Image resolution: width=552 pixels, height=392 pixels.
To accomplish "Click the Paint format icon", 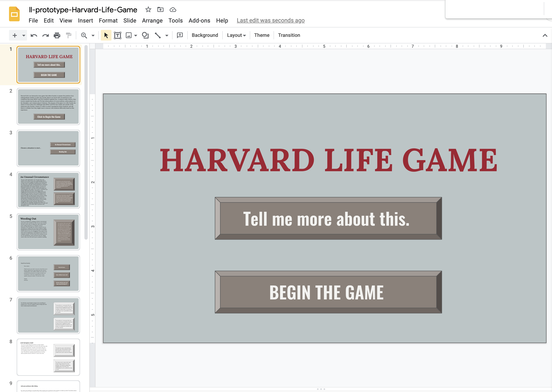I will pos(69,35).
